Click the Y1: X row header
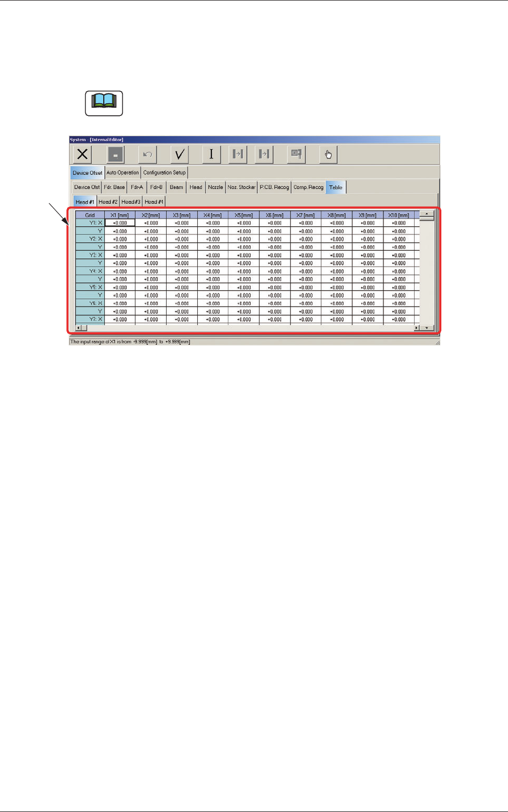The width and height of the screenshot is (508, 812). (90, 223)
